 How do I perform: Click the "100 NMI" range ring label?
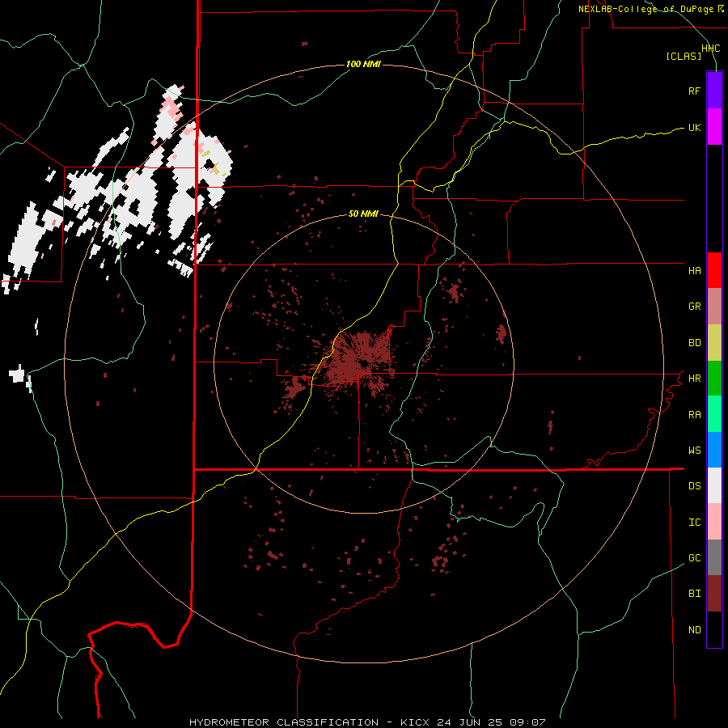pos(363,64)
